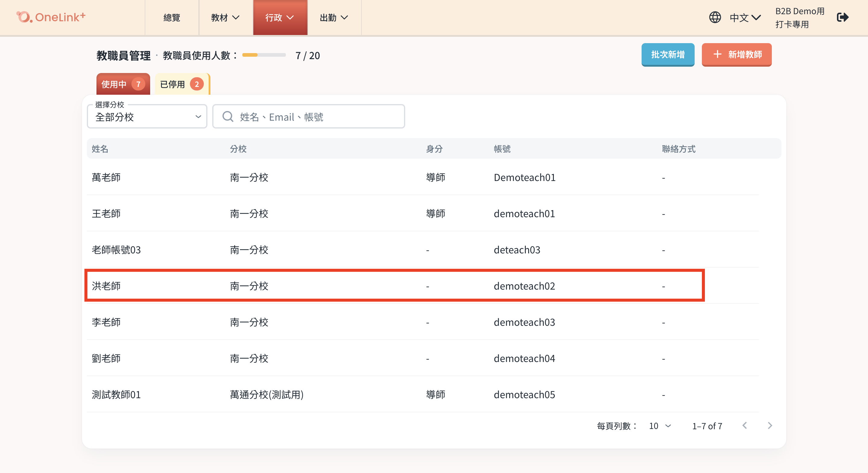Click the 聯絡方式 column header

pos(679,149)
